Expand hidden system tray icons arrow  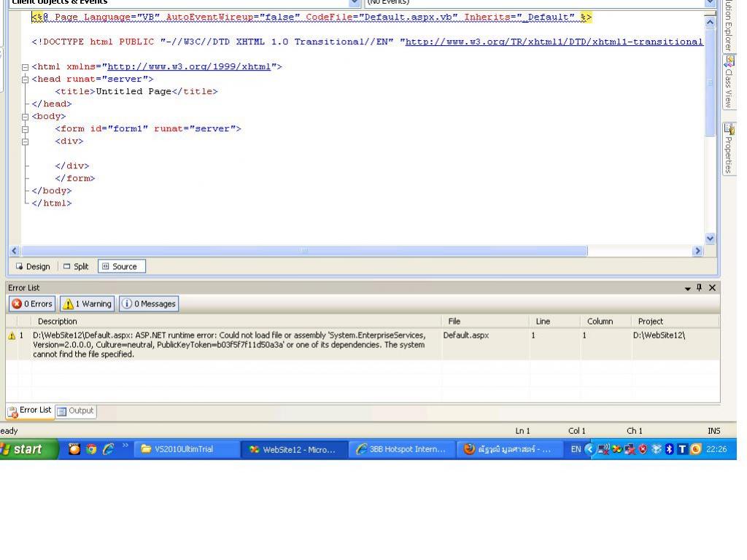[x=589, y=449]
